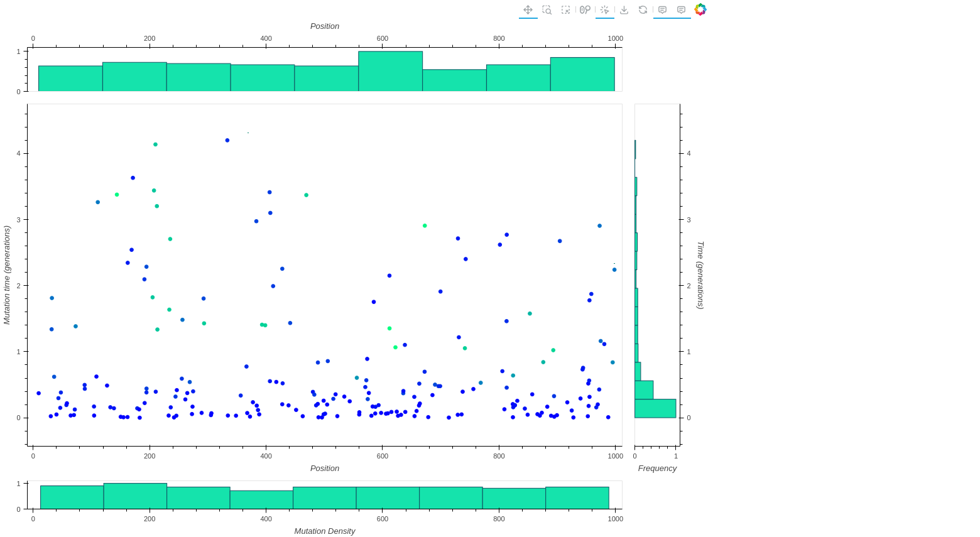The image size is (980, 537).
Task: Click the 'Mutation time (generations)' axis label
Action: click(x=7, y=275)
